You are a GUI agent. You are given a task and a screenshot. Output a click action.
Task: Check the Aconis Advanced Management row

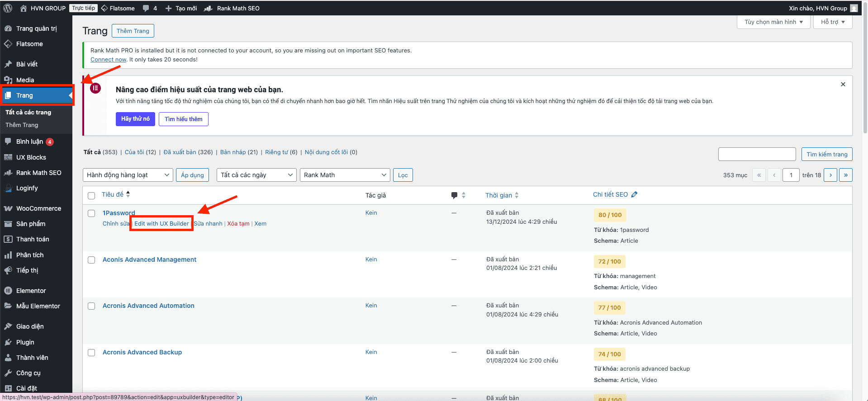[91, 260]
